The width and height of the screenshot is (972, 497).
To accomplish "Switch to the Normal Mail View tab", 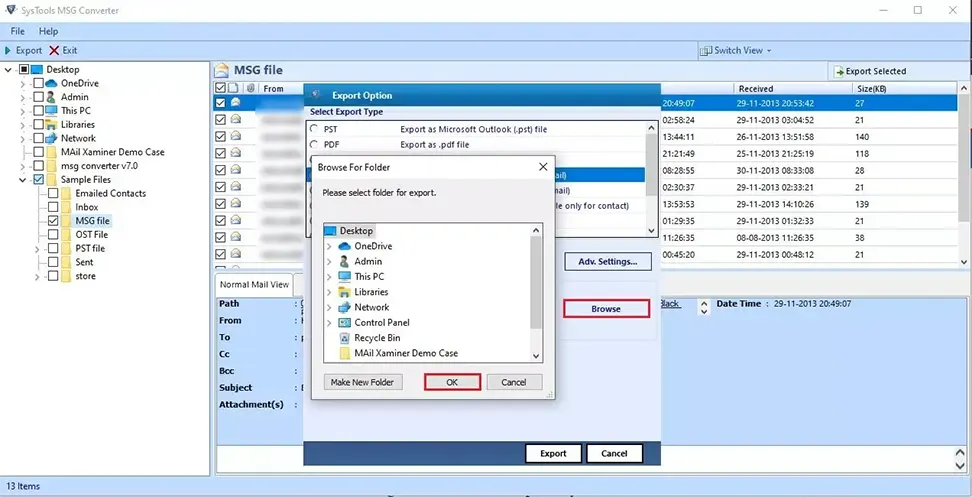I will pos(254,284).
